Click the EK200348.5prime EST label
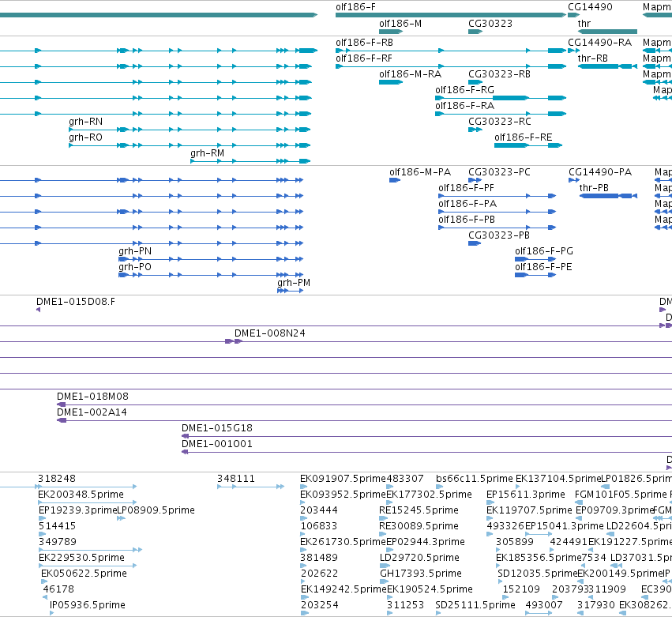The height and width of the screenshot is (617, 672). click(x=81, y=495)
